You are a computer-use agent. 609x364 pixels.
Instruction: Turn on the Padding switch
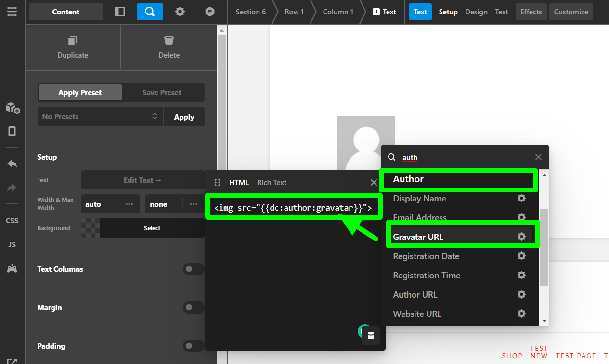[x=194, y=346]
